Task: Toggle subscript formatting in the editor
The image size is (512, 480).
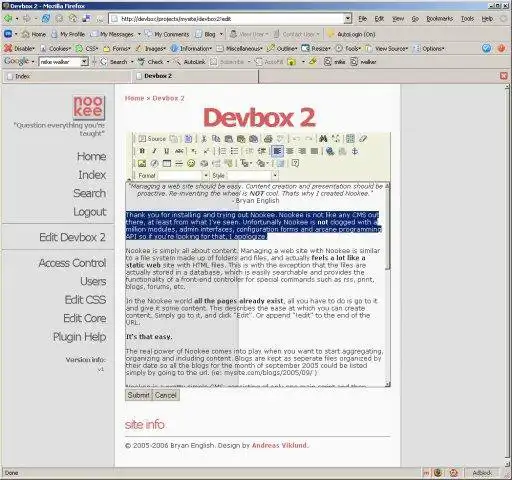Action: (193, 151)
